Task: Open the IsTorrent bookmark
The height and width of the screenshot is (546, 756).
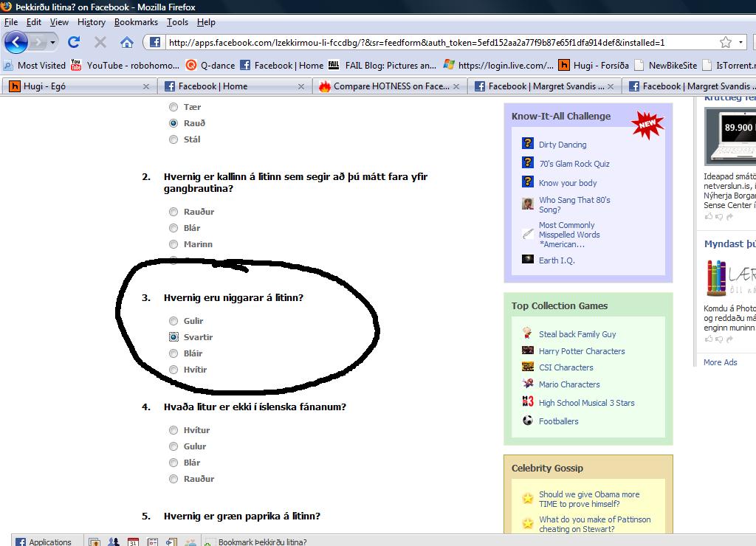Action: (729, 65)
